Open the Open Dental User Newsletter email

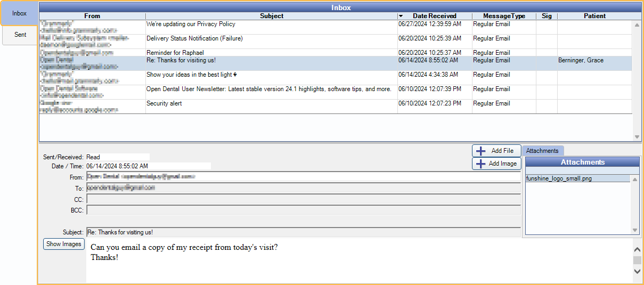268,89
